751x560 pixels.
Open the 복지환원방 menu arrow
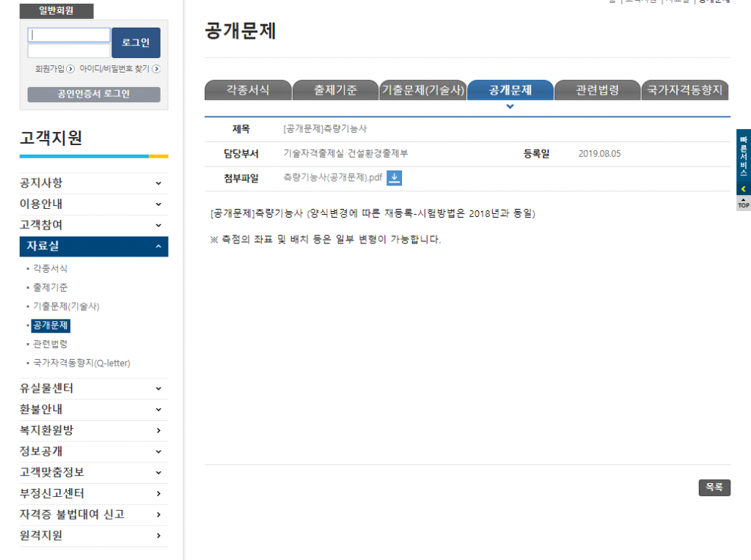[x=158, y=430]
